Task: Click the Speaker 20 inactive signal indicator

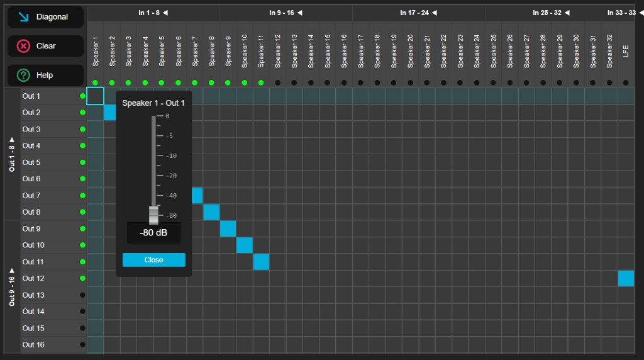Action: [410, 82]
